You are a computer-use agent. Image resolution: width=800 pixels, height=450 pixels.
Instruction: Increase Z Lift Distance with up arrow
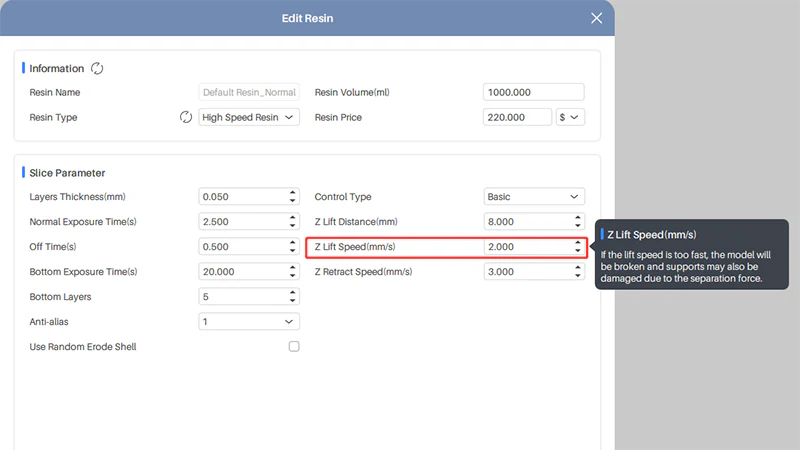[x=577, y=218]
